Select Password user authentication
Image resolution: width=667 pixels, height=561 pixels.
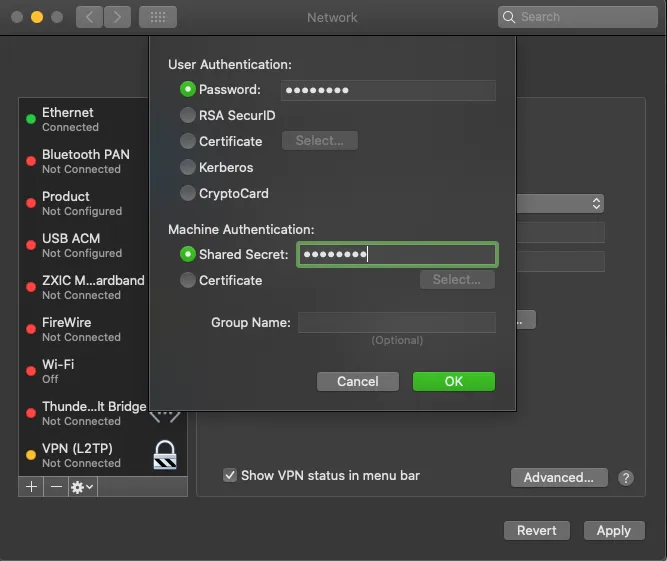tap(188, 89)
